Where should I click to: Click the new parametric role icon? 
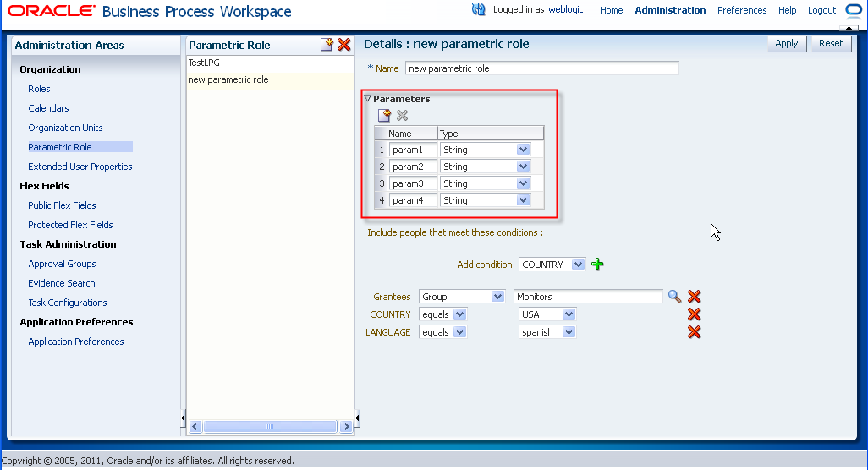[327, 45]
